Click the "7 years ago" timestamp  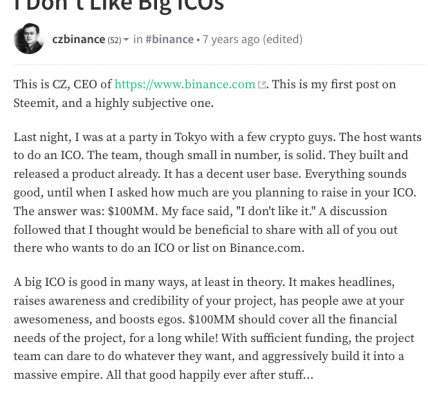pyautogui.click(x=231, y=39)
